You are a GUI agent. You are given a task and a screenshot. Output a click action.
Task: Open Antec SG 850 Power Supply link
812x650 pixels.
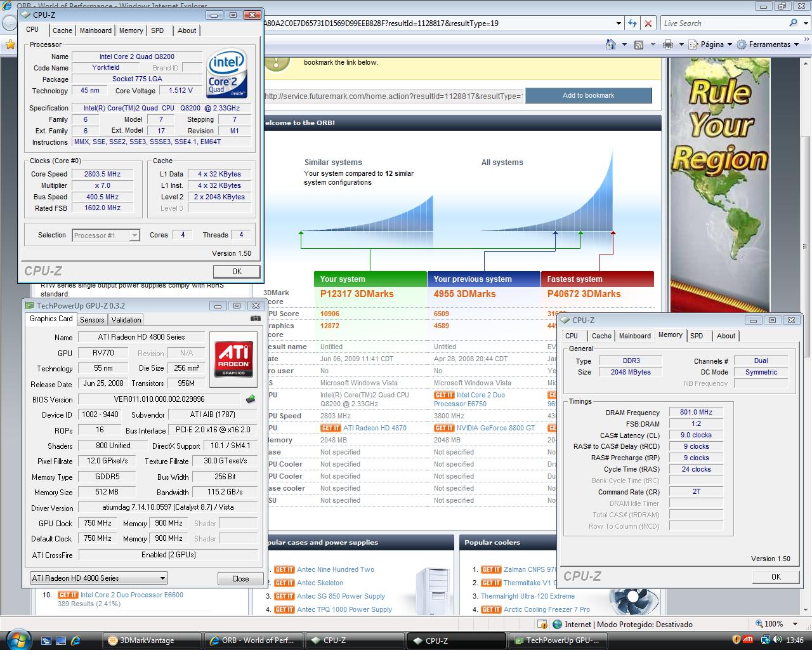[341, 596]
